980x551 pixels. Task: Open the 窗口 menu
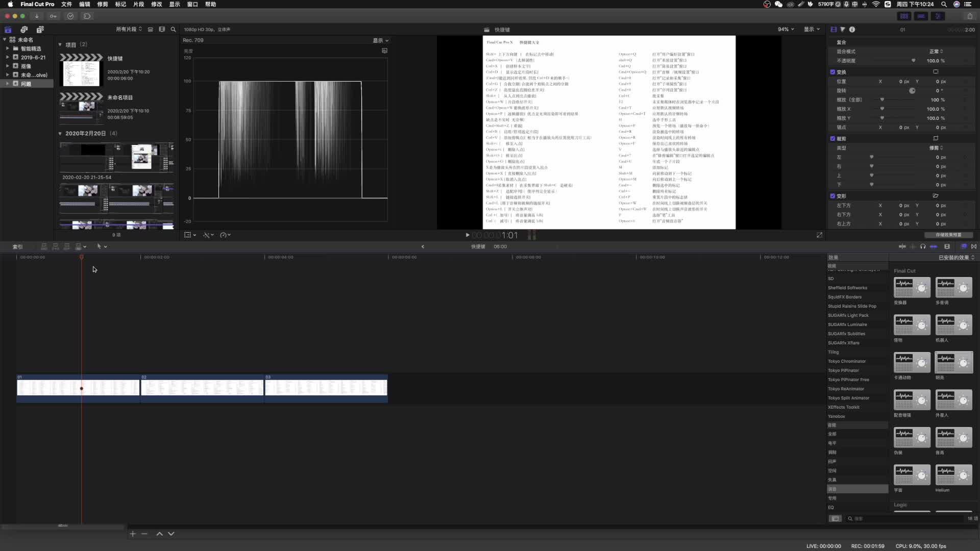(x=192, y=4)
